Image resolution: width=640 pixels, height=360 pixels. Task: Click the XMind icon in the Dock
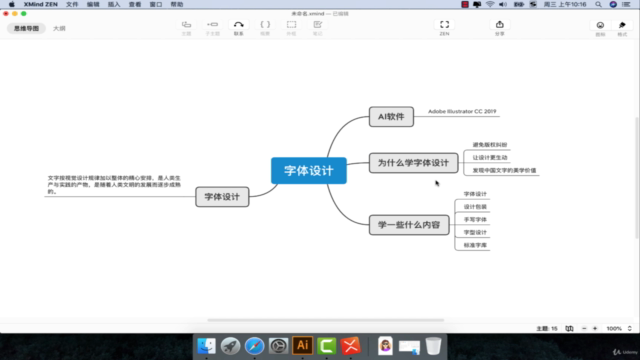coord(351,346)
